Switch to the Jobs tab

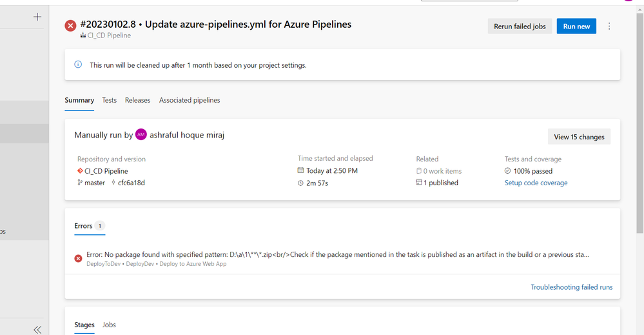pos(109,325)
